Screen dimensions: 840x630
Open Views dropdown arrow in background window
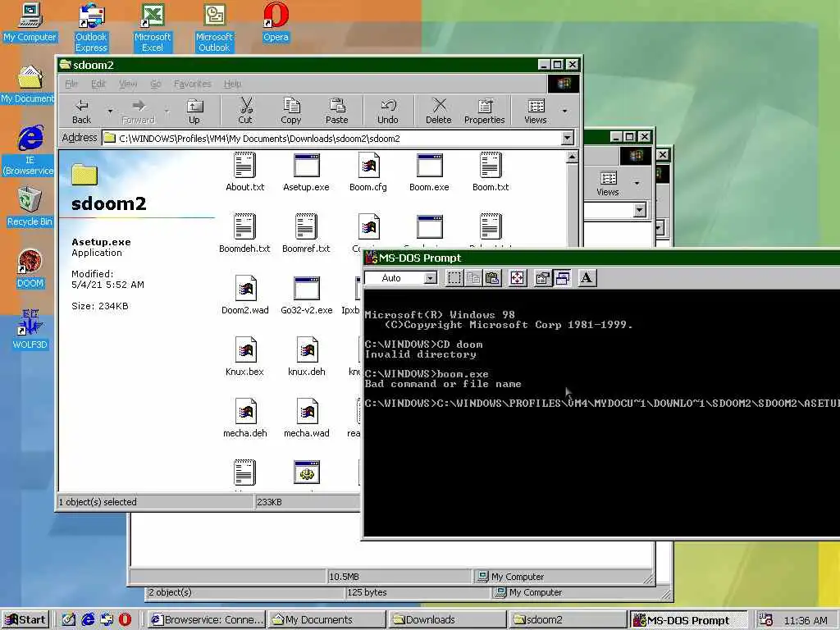pyautogui.click(x=637, y=183)
